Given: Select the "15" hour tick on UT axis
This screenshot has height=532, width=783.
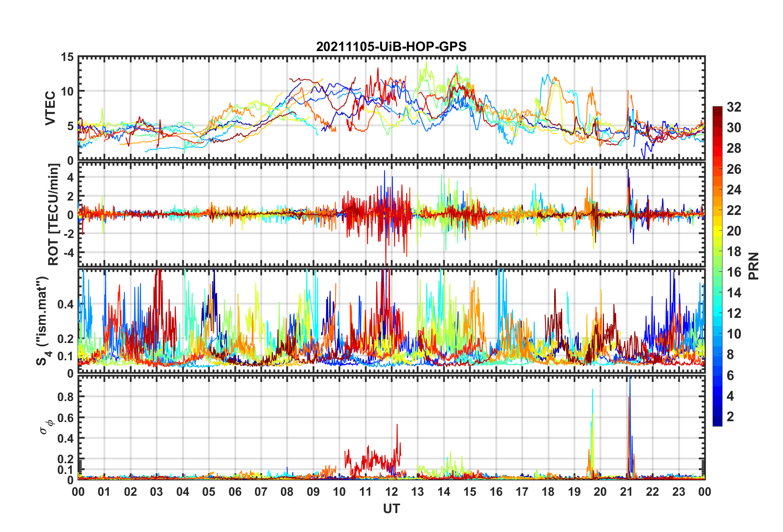Looking at the screenshot, I should tap(470, 492).
